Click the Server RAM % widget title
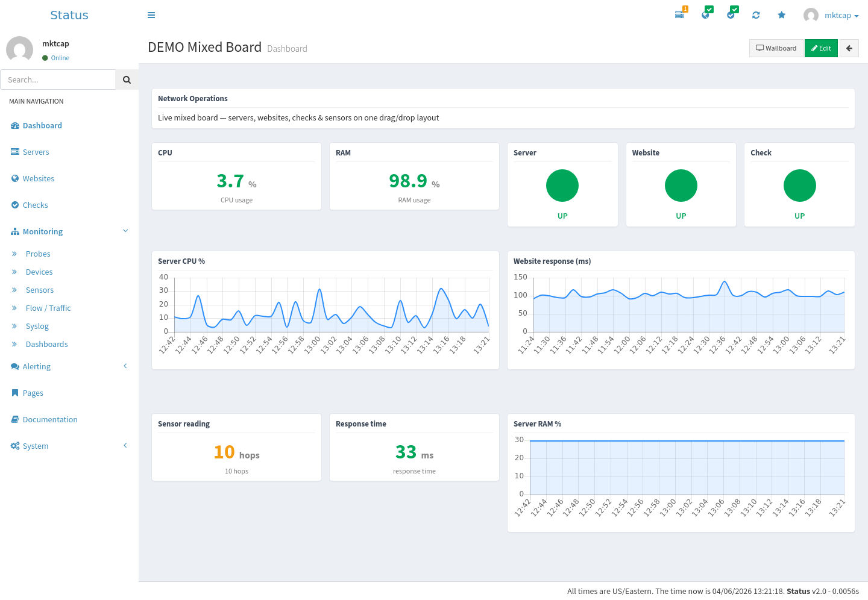This screenshot has width=868, height=600. click(x=537, y=423)
